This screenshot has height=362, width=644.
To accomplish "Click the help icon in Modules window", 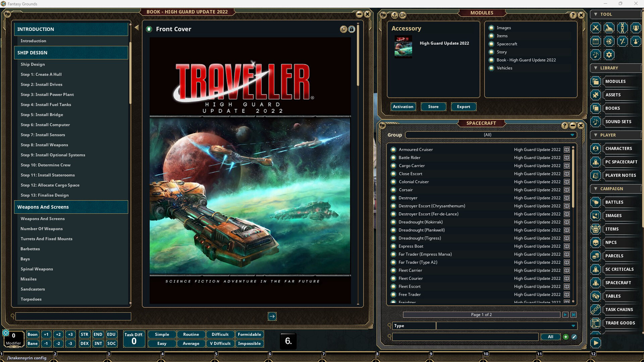I will coord(573,15).
